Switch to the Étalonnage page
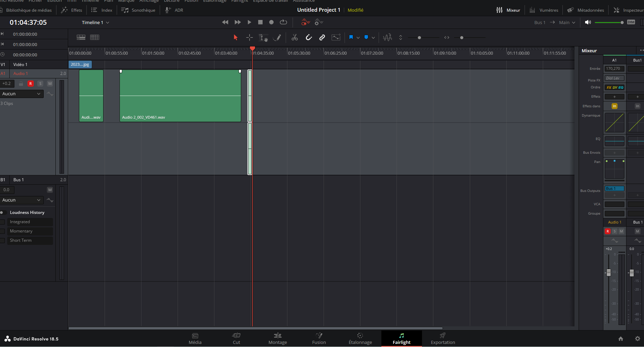 [360, 338]
